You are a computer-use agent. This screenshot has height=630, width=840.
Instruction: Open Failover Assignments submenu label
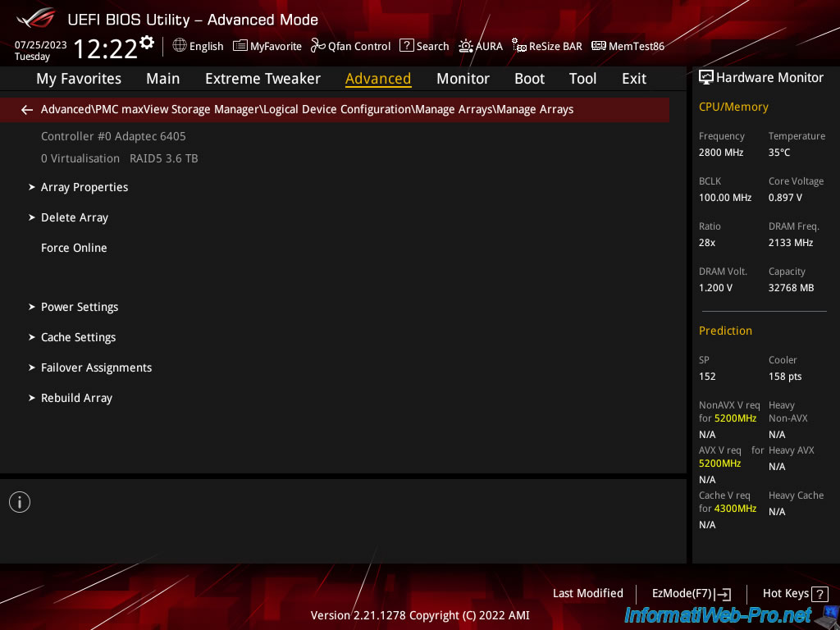97,368
